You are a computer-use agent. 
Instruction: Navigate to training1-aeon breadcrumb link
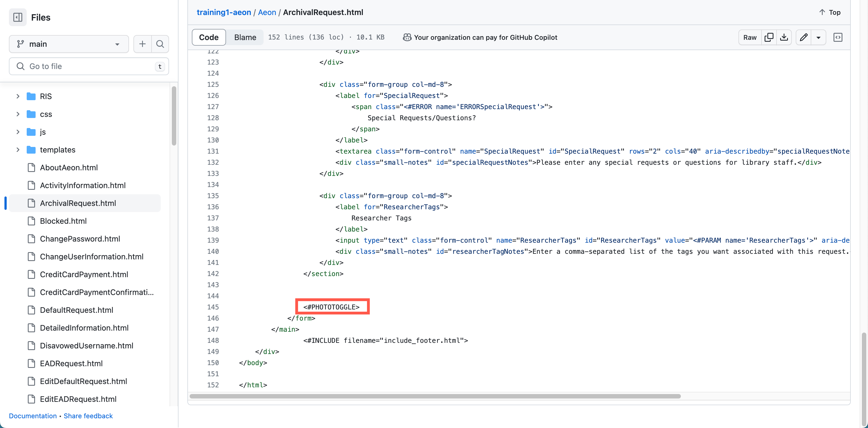[x=224, y=12]
